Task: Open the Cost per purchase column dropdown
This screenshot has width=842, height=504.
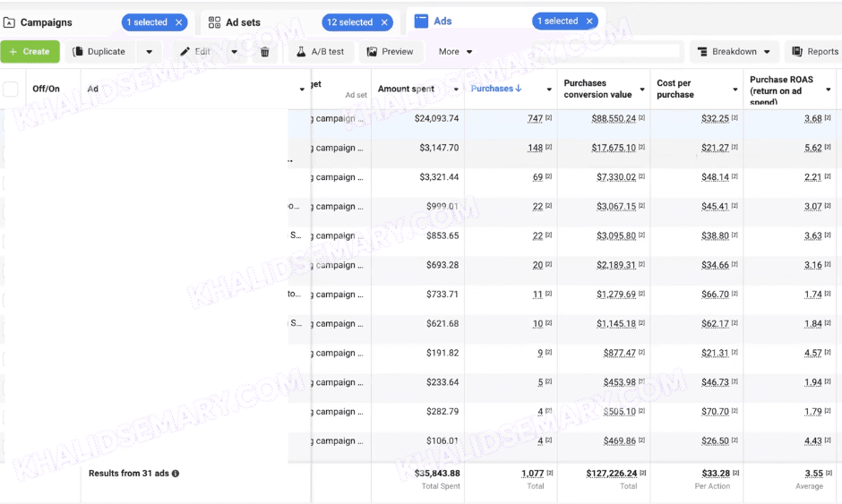Action: tap(735, 90)
